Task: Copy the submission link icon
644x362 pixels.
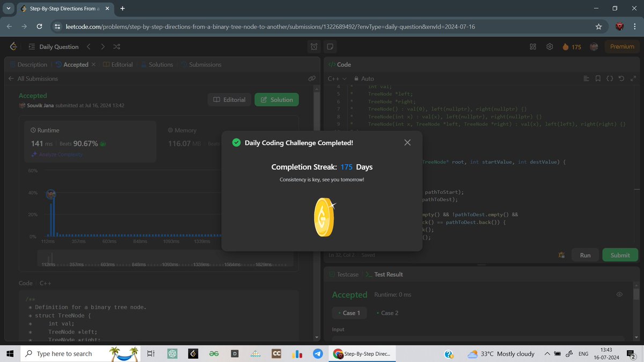Action: (x=312, y=78)
